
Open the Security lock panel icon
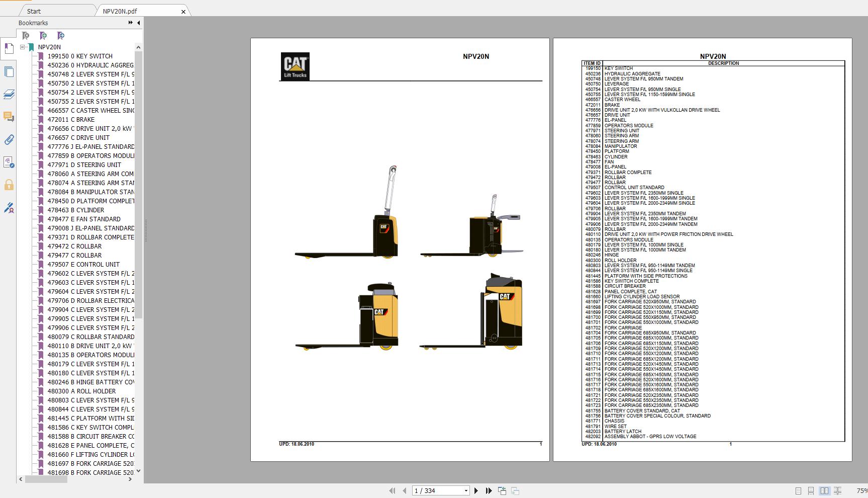9,185
